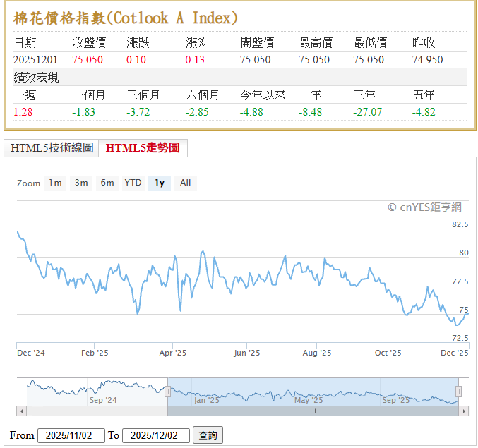
Task: Click the navigator scrollbar thumb grip
Action: pos(313,411)
